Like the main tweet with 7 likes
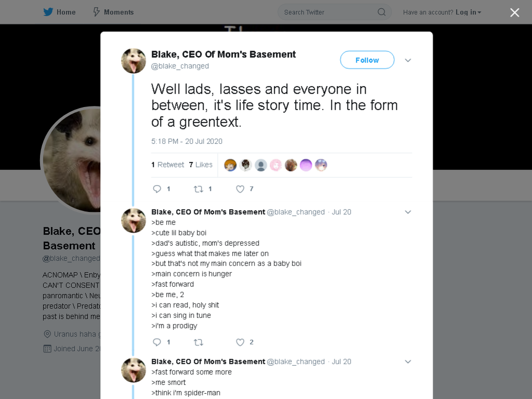Image resolution: width=532 pixels, height=399 pixels. (x=240, y=189)
